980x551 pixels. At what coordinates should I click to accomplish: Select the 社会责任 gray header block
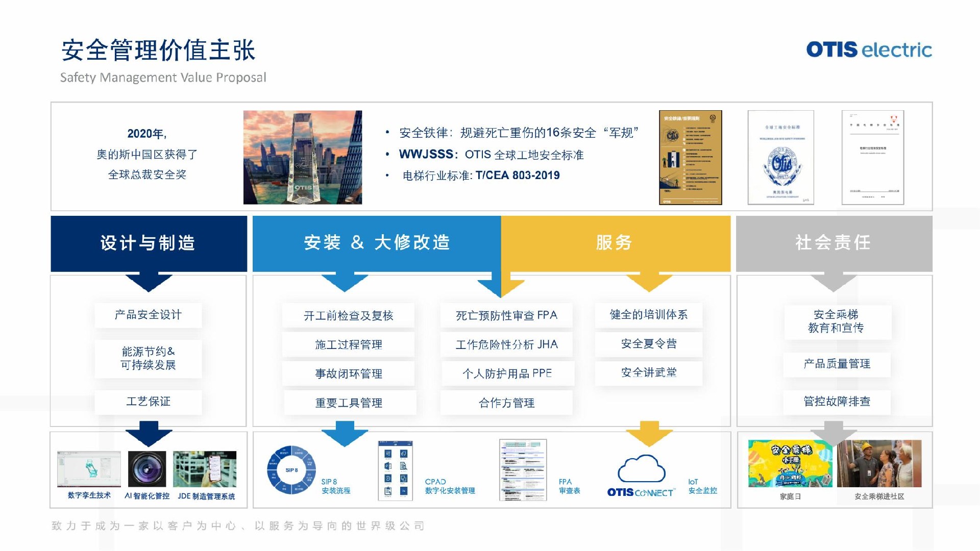(834, 243)
